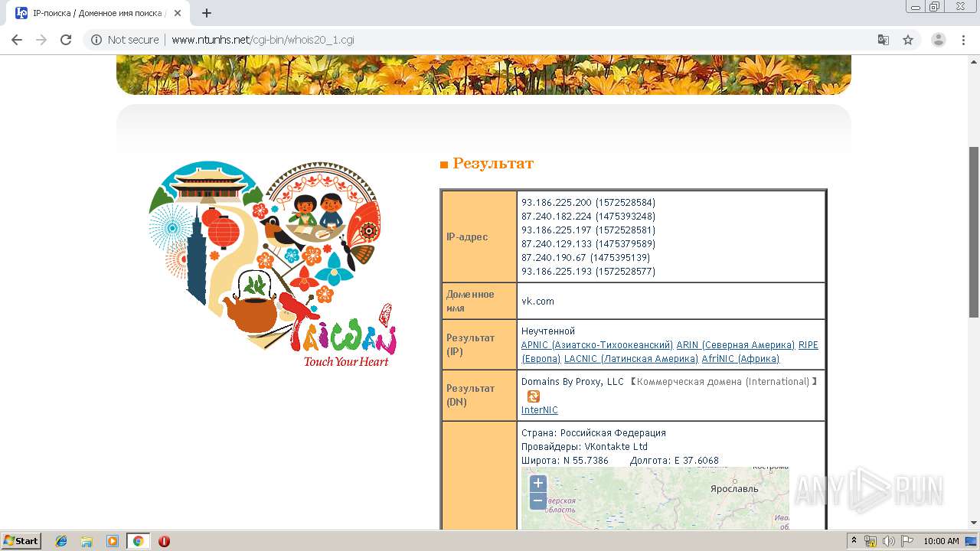Screen dimensions: 980x551
Task: Click the Show desktop monitor icon
Action: pos(971,541)
